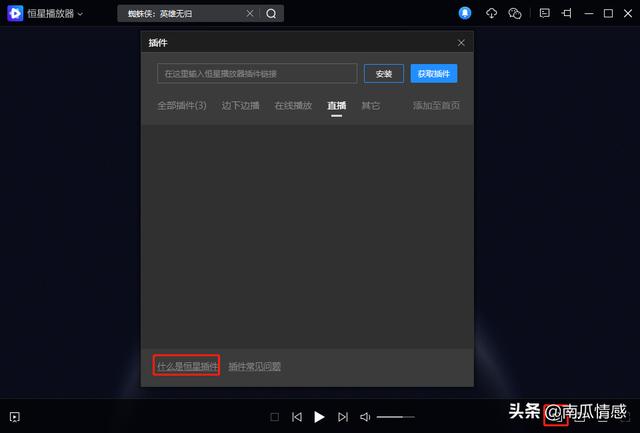Skip to the next track
Viewport: 640px width, 433px height.
coord(343,417)
